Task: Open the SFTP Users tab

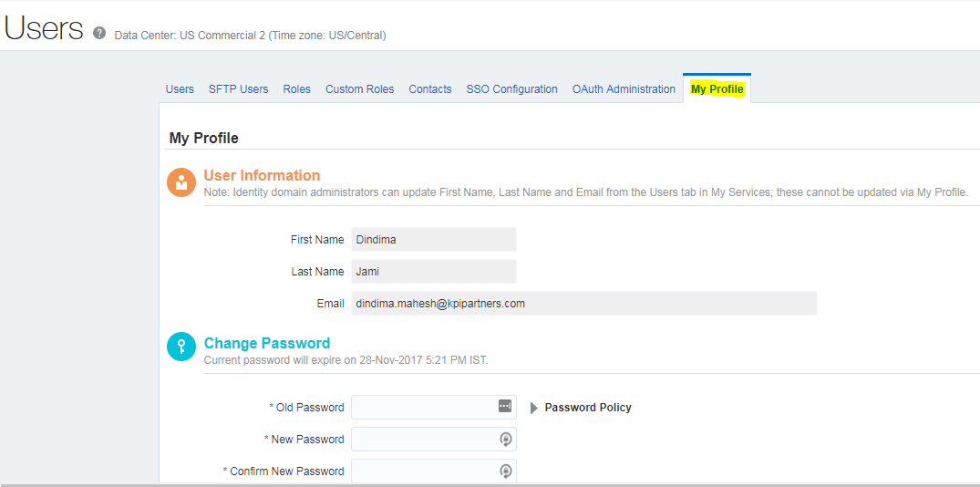Action: click(238, 89)
